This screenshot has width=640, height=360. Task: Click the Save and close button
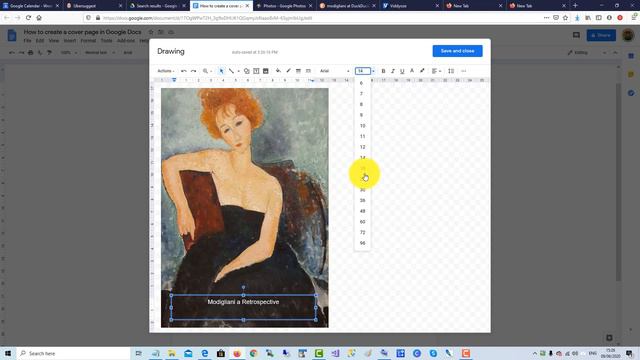[x=457, y=51]
